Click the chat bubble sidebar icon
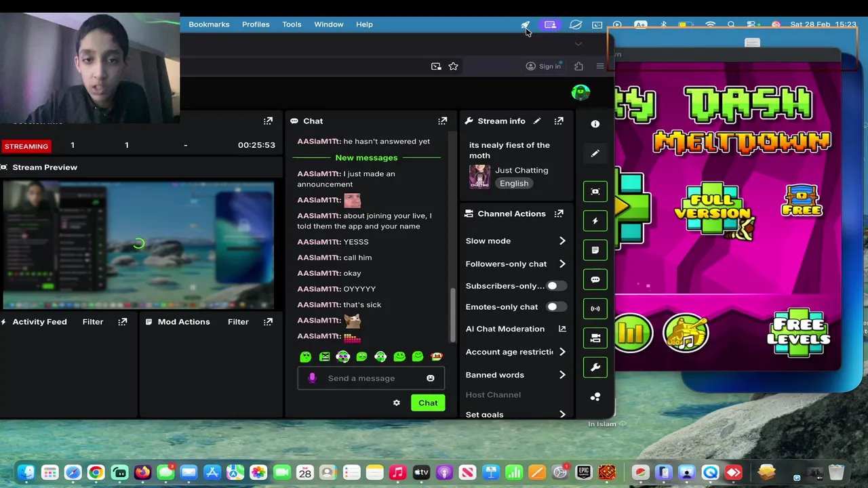This screenshot has width=868, height=488. 595,279
